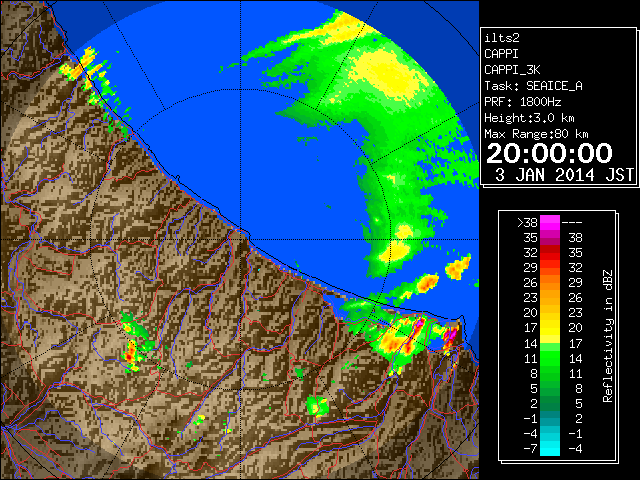The height and width of the screenshot is (480, 640).
Task: Select the ilts2 site label
Action: [502, 38]
